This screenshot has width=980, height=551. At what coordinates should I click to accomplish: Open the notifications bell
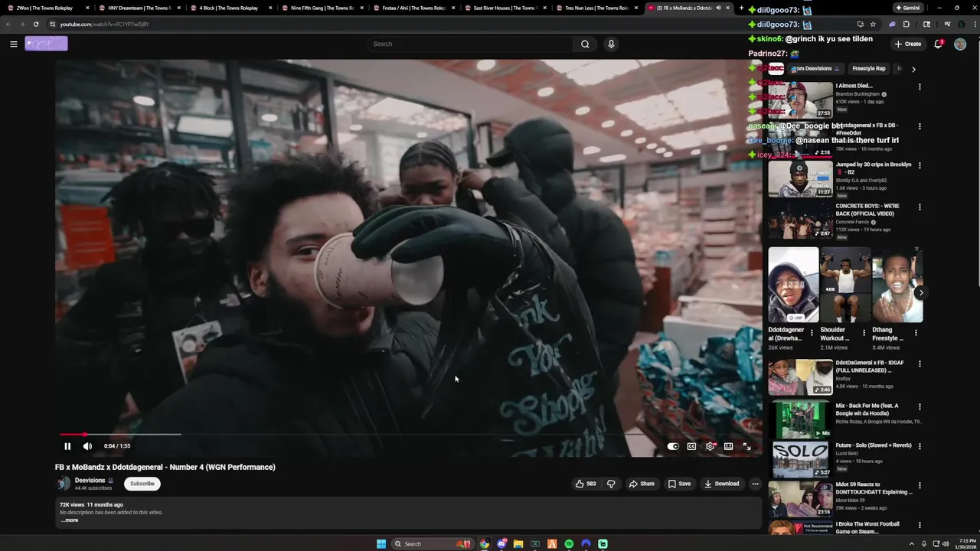[938, 44]
